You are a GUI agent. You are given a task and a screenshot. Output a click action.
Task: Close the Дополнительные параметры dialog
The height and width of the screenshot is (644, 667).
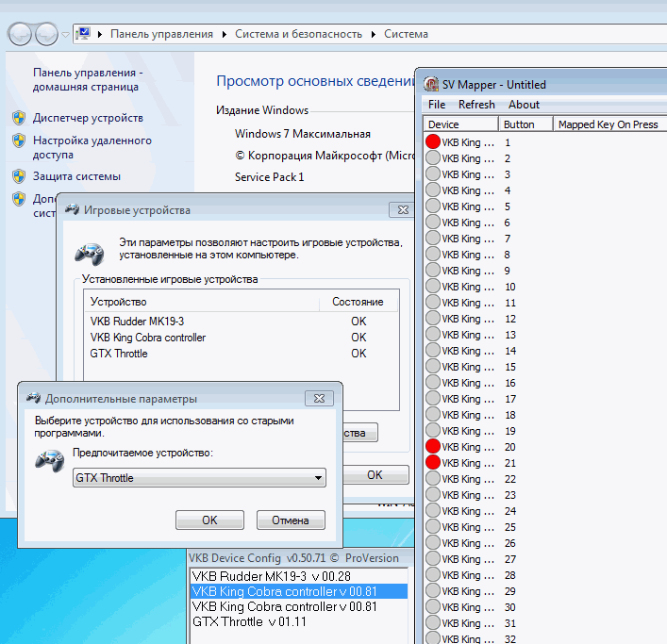[x=319, y=398]
